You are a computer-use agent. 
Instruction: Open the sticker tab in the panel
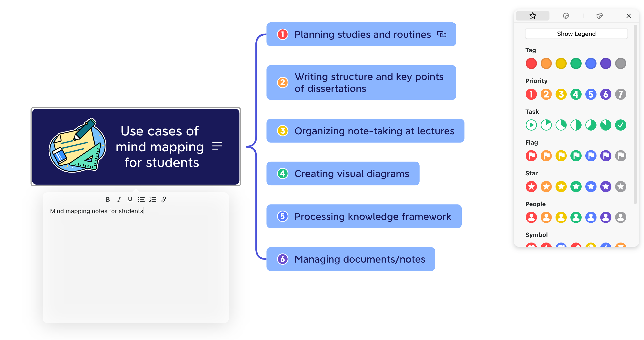point(566,16)
